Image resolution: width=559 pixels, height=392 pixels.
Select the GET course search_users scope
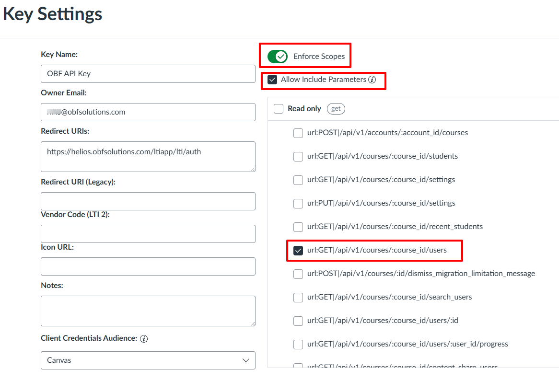pos(298,297)
